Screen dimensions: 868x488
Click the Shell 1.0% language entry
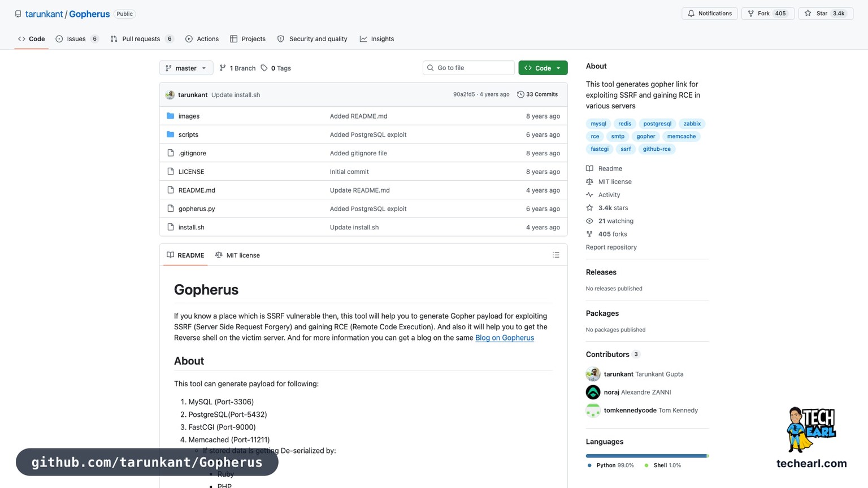663,465
